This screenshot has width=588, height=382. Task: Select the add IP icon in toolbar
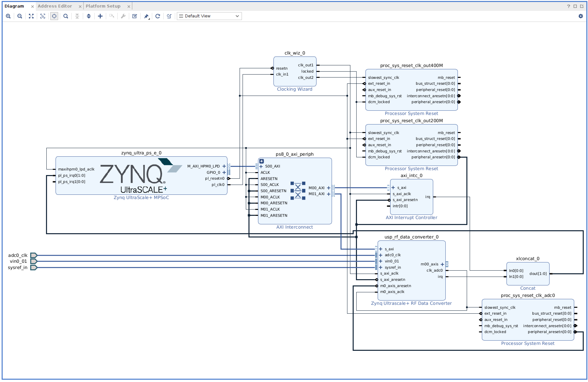coord(100,16)
